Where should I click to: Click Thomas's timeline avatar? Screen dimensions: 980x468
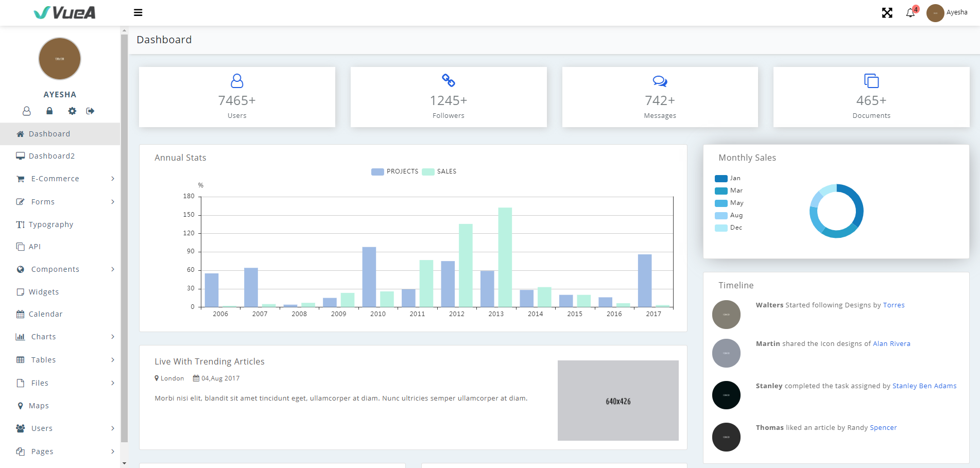[x=726, y=437]
